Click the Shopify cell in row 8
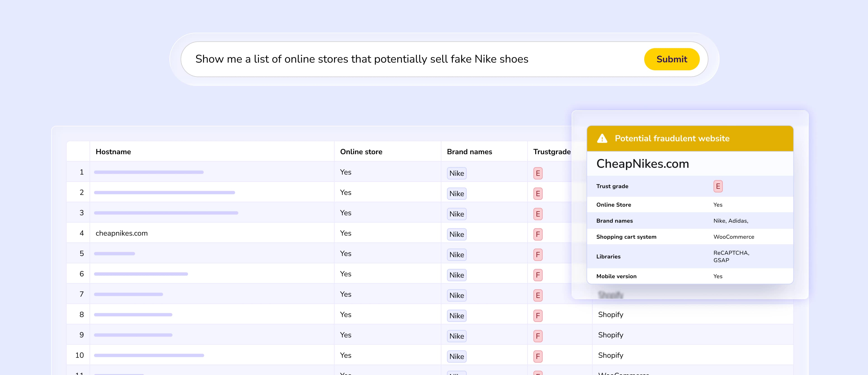868x375 pixels. click(610, 314)
